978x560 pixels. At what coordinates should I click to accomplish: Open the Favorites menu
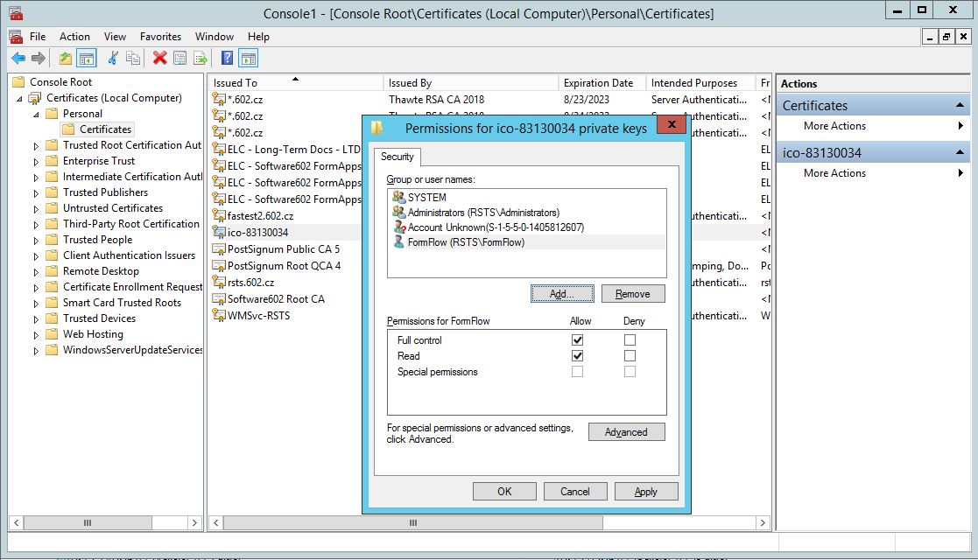[160, 37]
